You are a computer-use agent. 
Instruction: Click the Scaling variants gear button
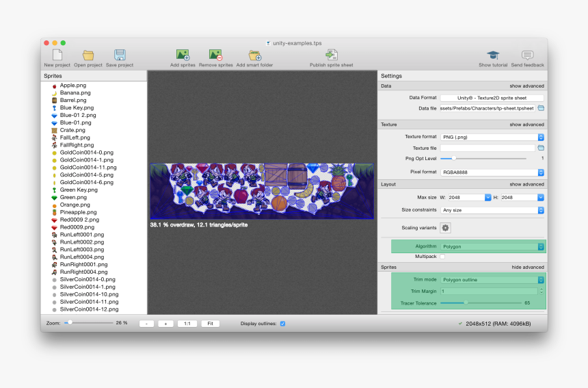[x=445, y=228]
